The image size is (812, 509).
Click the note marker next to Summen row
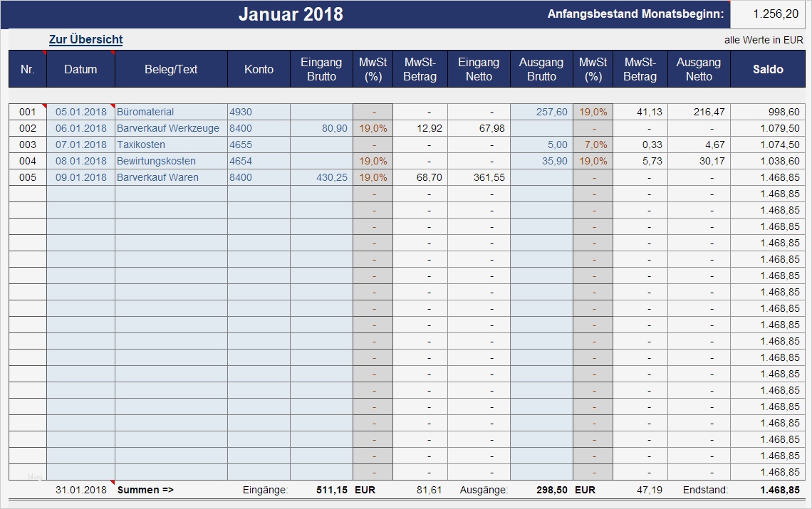[112, 482]
